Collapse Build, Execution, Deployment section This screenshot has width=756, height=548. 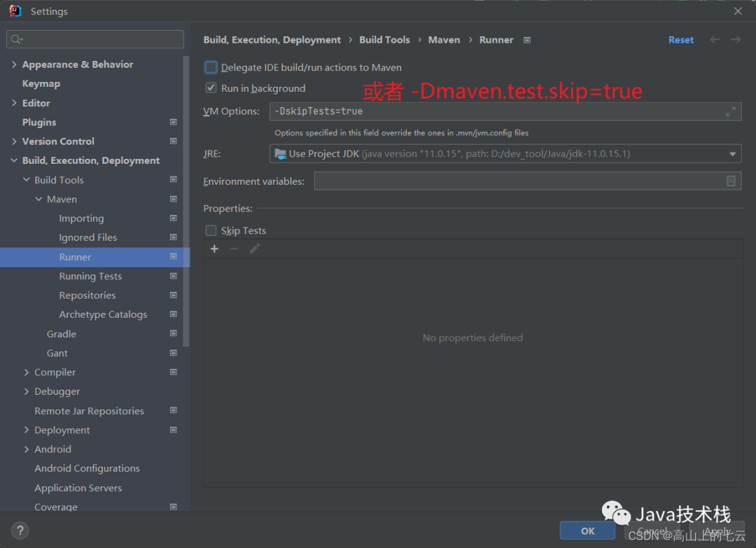tap(14, 160)
